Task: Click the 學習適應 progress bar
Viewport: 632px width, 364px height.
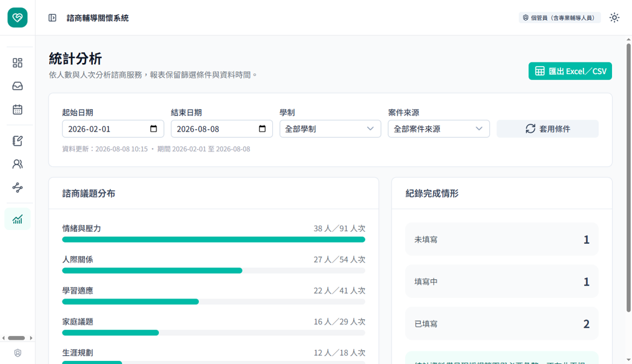Action: [214, 302]
